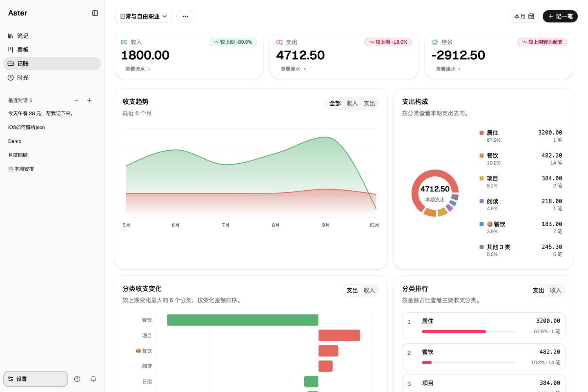The image size is (588, 392).
Task: Open ranking row 1 居住
Action: point(483,326)
